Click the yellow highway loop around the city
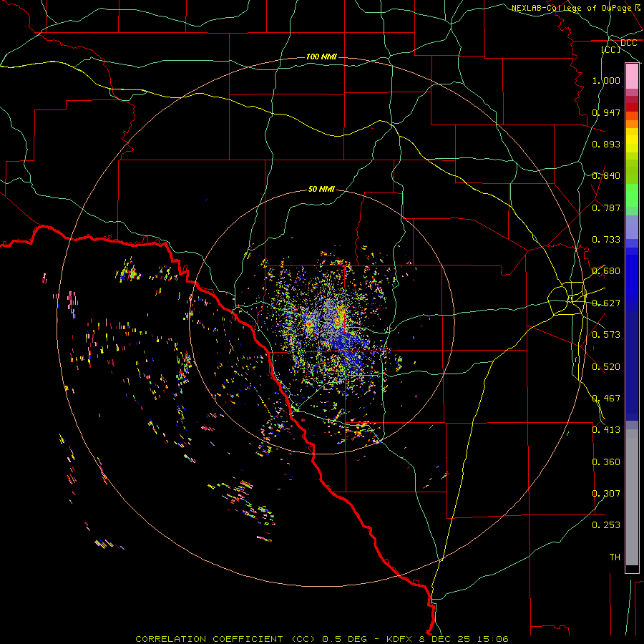This screenshot has height=644, width=644. pyautogui.click(x=567, y=298)
